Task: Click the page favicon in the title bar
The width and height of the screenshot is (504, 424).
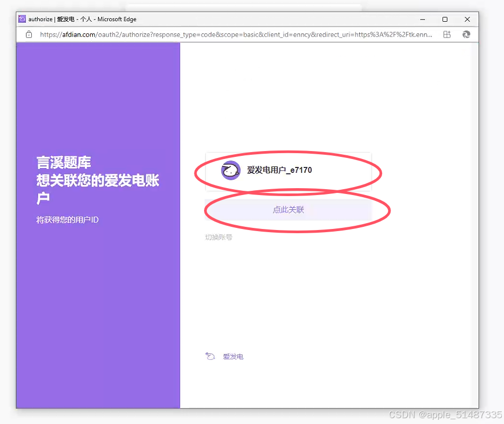Action: pyautogui.click(x=22, y=19)
